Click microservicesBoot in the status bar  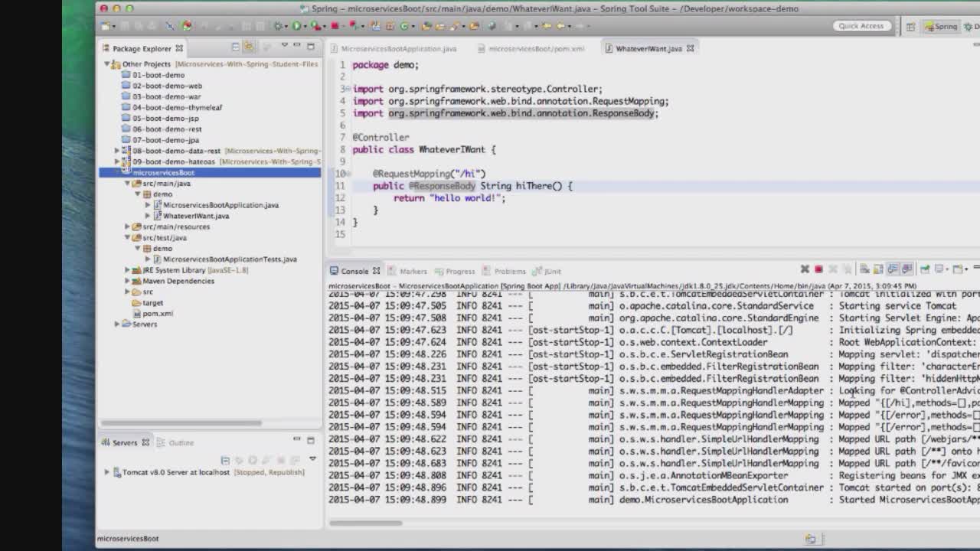[128, 539]
